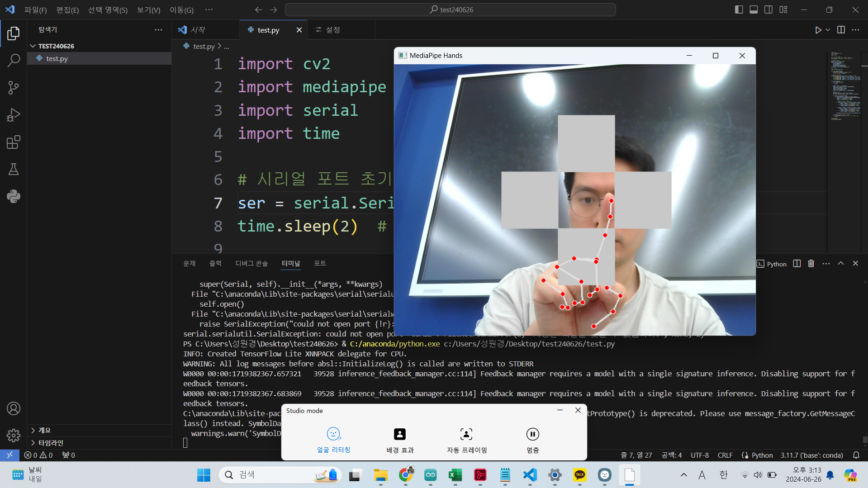Screen dimensions: 868x488
Task: Split the terminal panel
Action: tap(797, 264)
